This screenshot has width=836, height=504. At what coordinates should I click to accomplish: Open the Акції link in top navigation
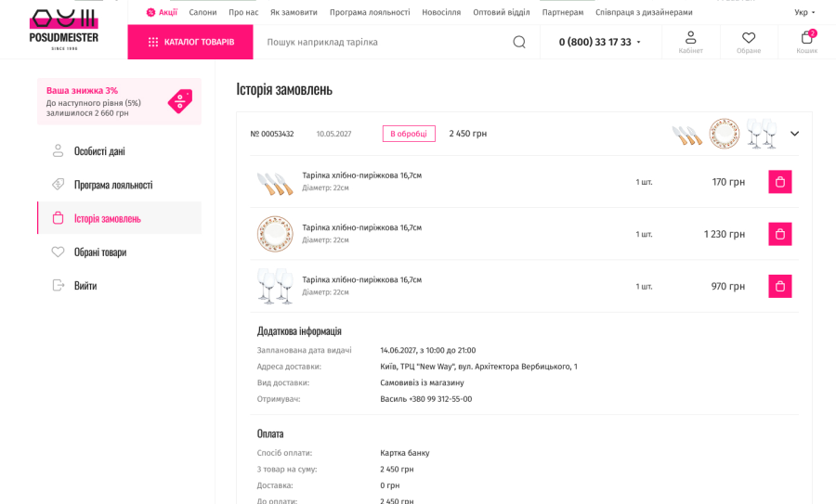[x=168, y=12]
